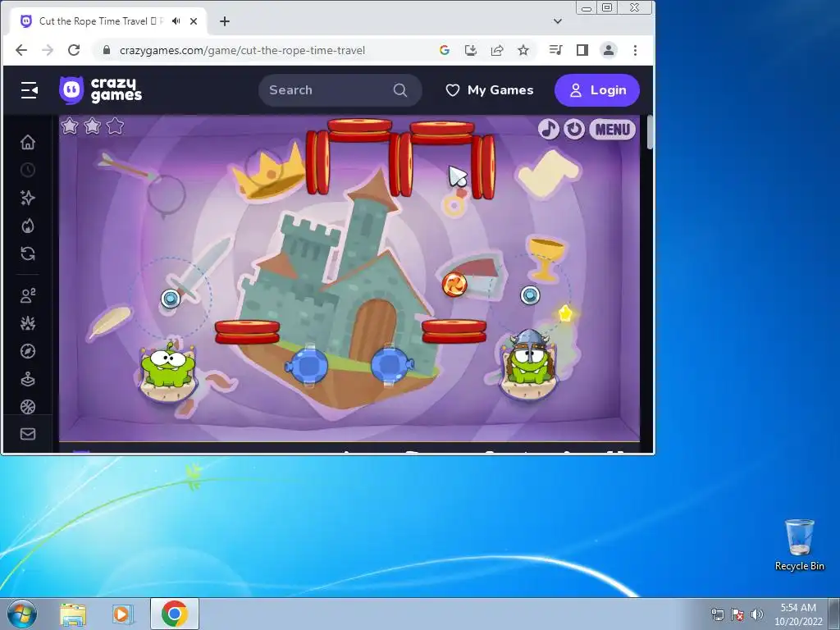Click the lower right red bouncer pad
This screenshot has height=630, width=840.
point(454,331)
